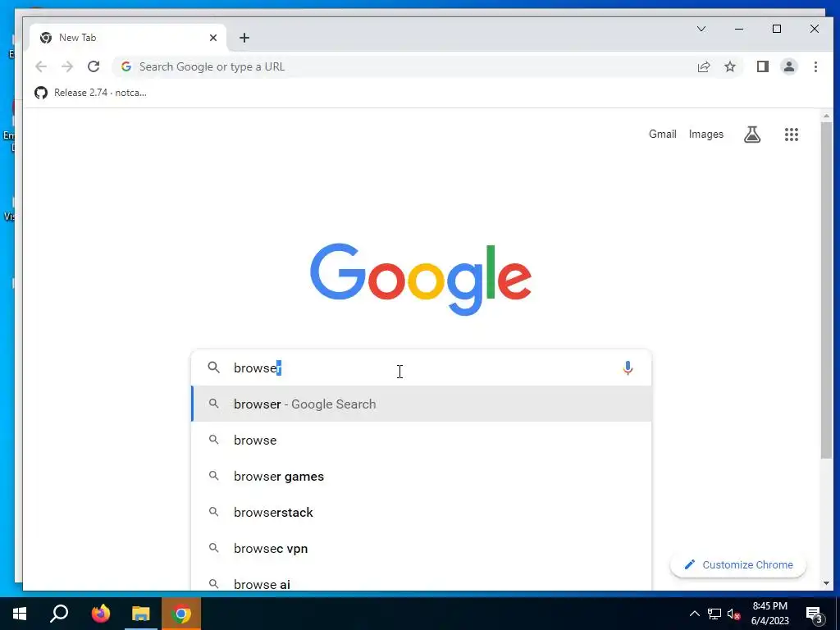Image resolution: width=840 pixels, height=630 pixels.
Task: Click the Google logo
Action: [421, 279]
